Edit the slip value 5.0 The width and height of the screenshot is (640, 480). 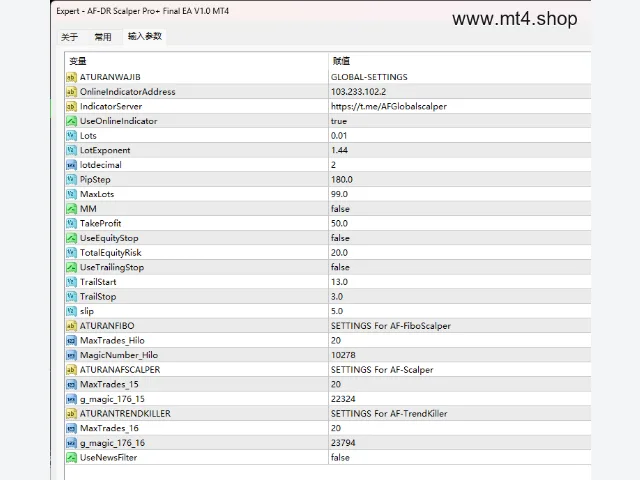337,311
